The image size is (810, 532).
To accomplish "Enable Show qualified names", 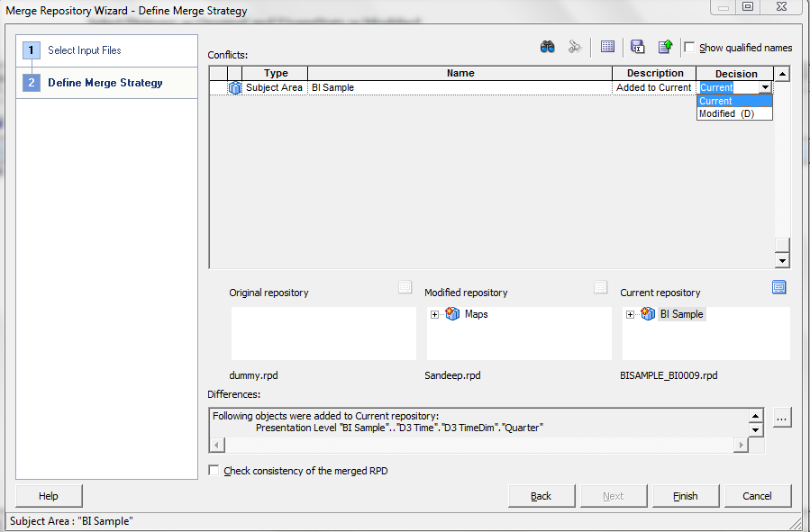I will click(x=689, y=48).
